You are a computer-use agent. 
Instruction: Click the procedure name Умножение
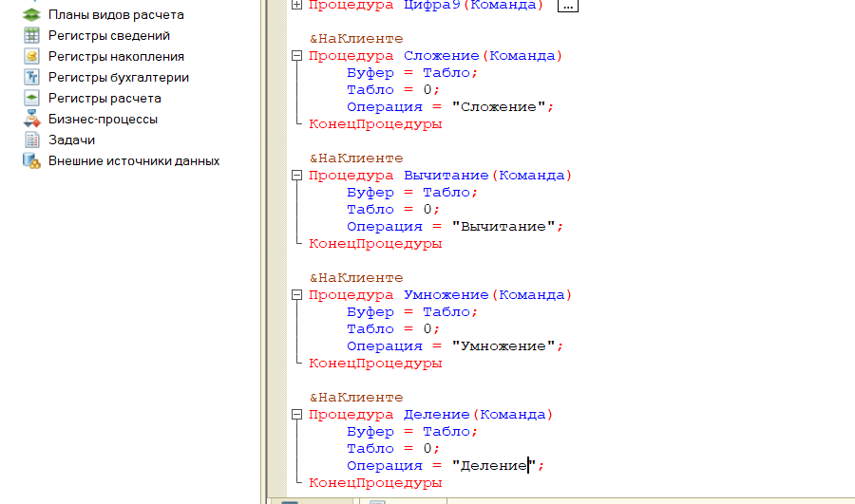point(446,295)
